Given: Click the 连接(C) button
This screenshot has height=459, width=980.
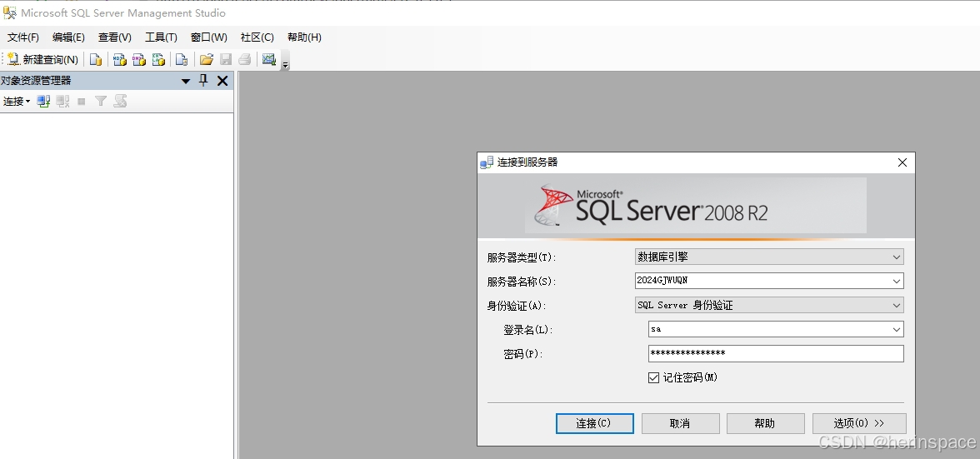Looking at the screenshot, I should (x=594, y=423).
